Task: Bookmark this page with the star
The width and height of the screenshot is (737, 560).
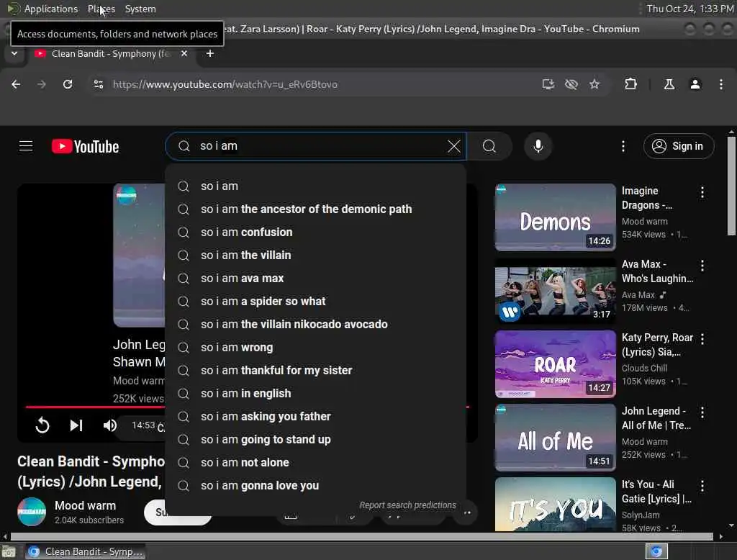Action: [594, 84]
